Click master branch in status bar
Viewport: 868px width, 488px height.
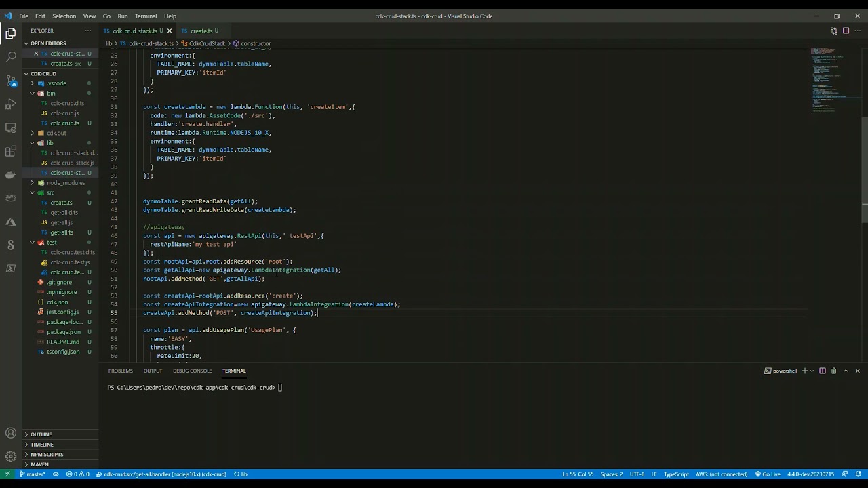[x=33, y=474]
